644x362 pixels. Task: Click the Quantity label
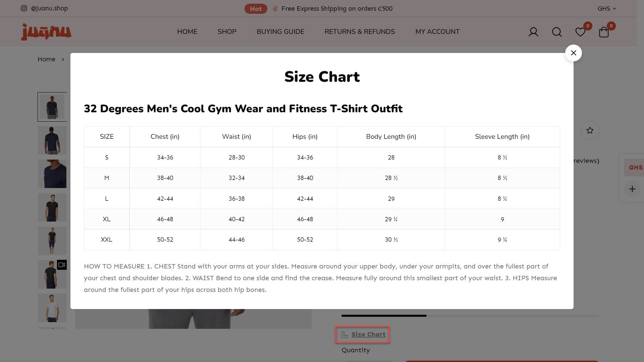[x=356, y=350]
